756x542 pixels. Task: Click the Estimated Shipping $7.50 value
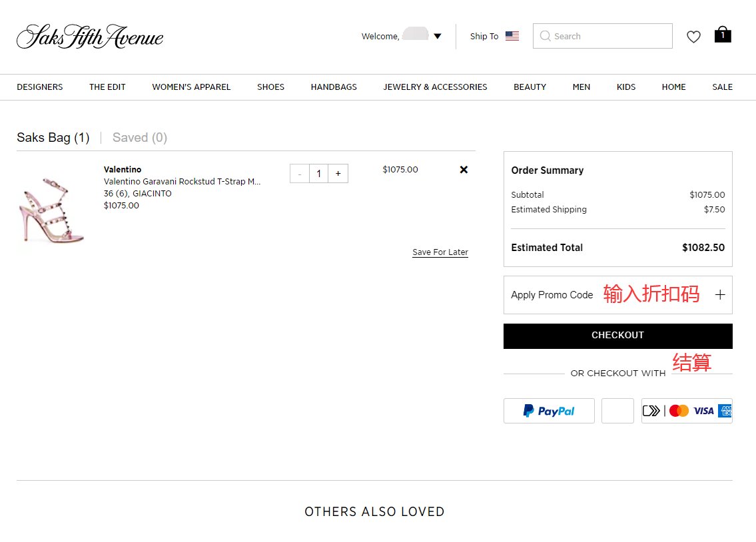pyautogui.click(x=714, y=210)
